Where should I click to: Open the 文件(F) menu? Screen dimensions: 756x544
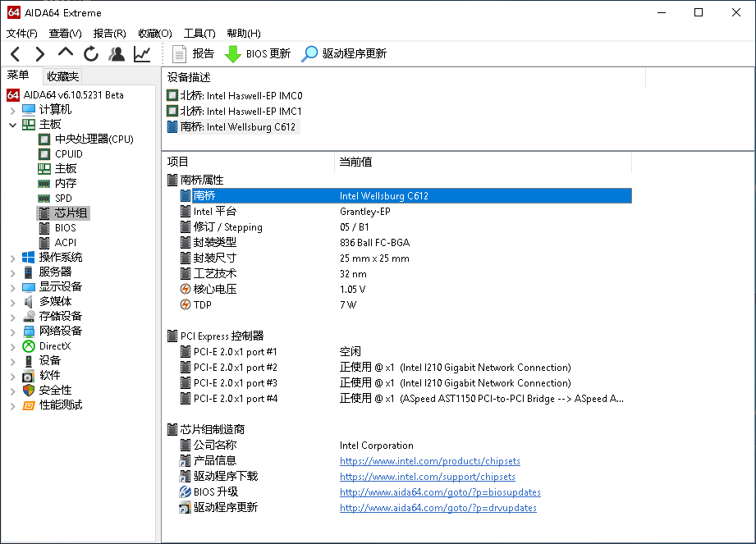pyautogui.click(x=21, y=34)
